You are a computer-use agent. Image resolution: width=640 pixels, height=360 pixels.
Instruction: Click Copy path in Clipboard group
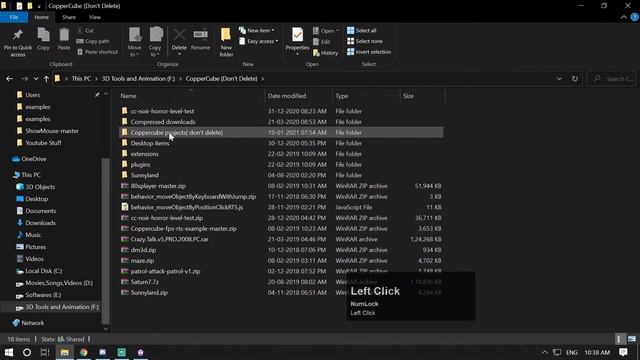[x=93, y=41]
